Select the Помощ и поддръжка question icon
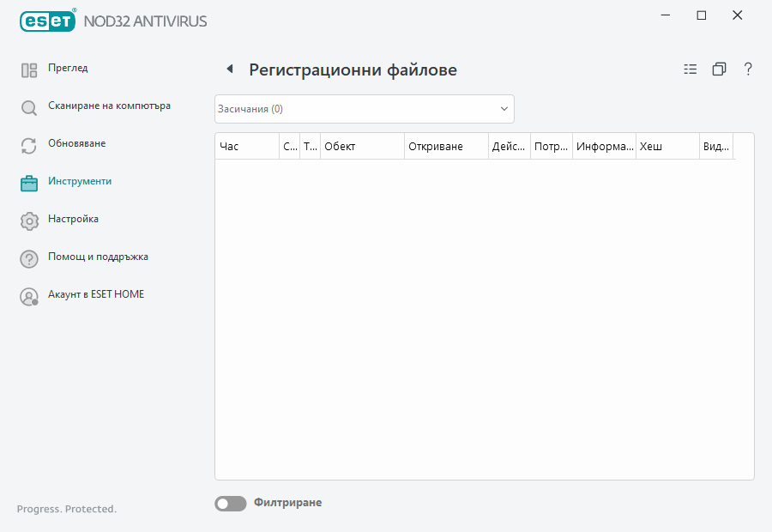Screen dimensions: 772x532 tap(28, 257)
